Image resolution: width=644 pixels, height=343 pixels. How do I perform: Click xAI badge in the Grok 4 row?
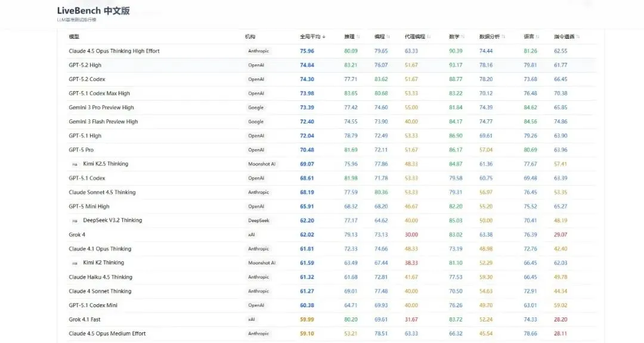pyautogui.click(x=252, y=234)
